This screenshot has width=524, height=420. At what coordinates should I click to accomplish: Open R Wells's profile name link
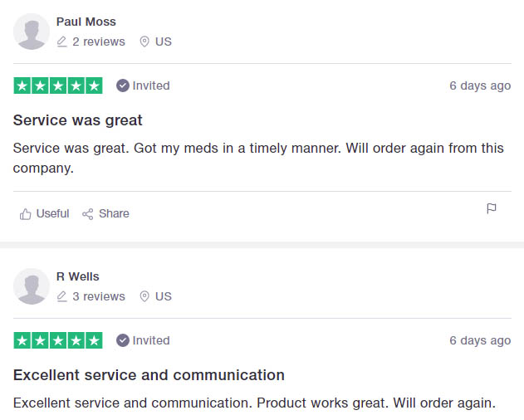pos(78,276)
